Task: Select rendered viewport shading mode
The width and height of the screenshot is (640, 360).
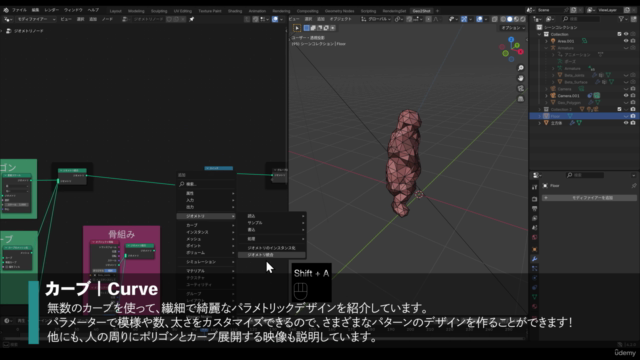Action: click(x=522, y=19)
